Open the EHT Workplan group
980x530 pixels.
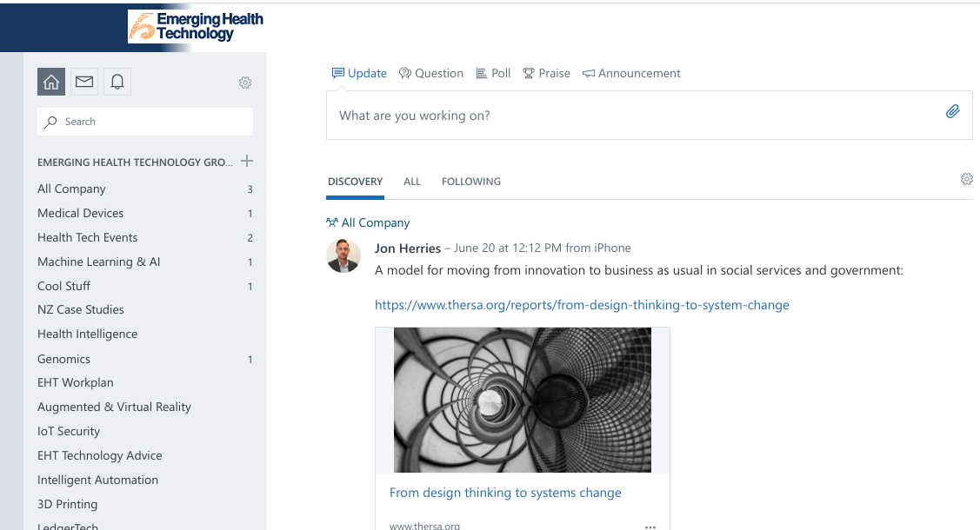(x=76, y=382)
